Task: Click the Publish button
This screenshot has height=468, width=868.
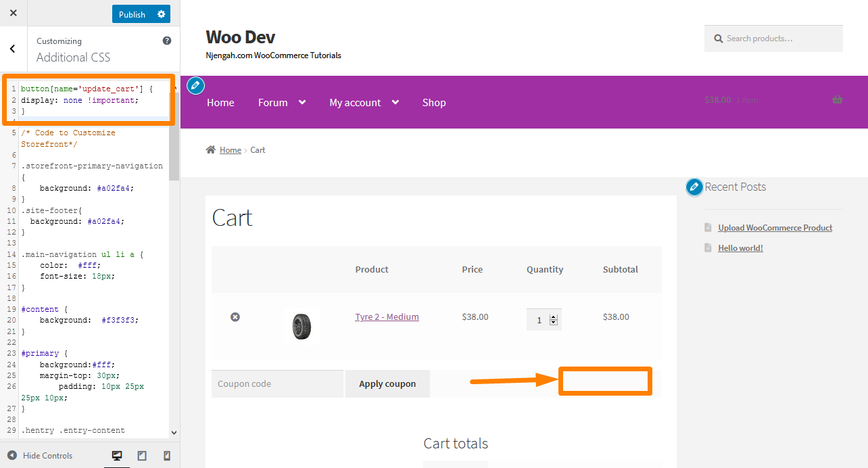Action: pyautogui.click(x=132, y=14)
